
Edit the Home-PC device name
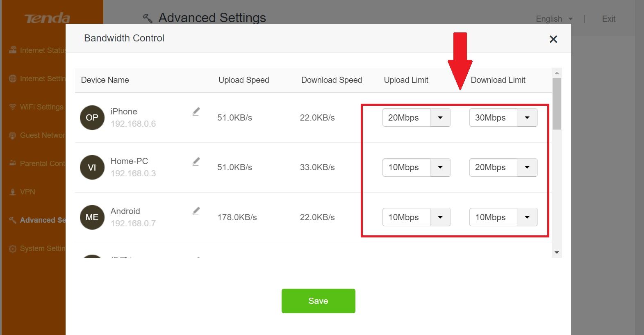[x=196, y=161]
